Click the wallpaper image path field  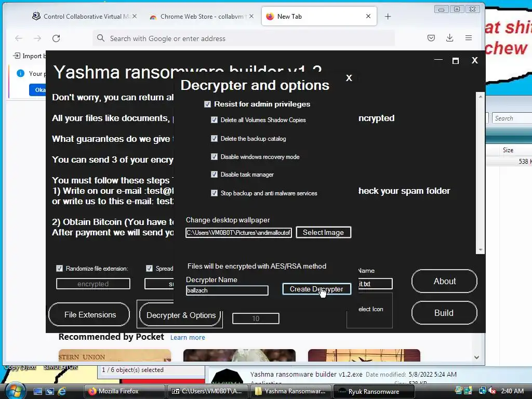tap(238, 233)
